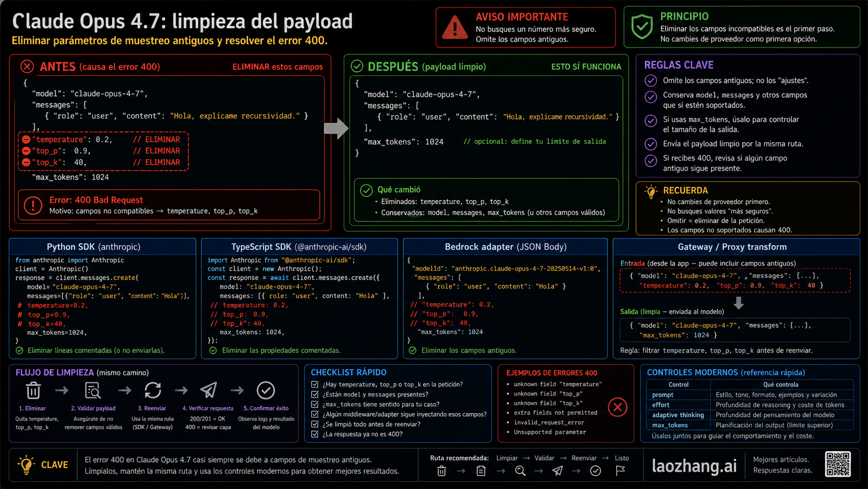Click the clipboard icon under Ruta recomendada
The image size is (868, 489).
(x=481, y=471)
